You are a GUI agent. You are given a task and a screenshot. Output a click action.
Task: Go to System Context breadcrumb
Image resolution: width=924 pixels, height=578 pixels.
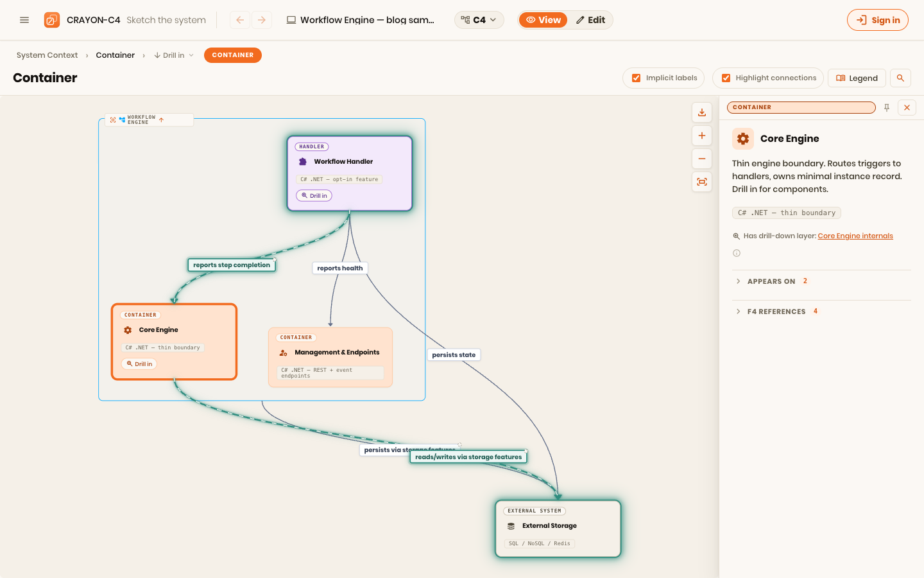[x=47, y=55]
